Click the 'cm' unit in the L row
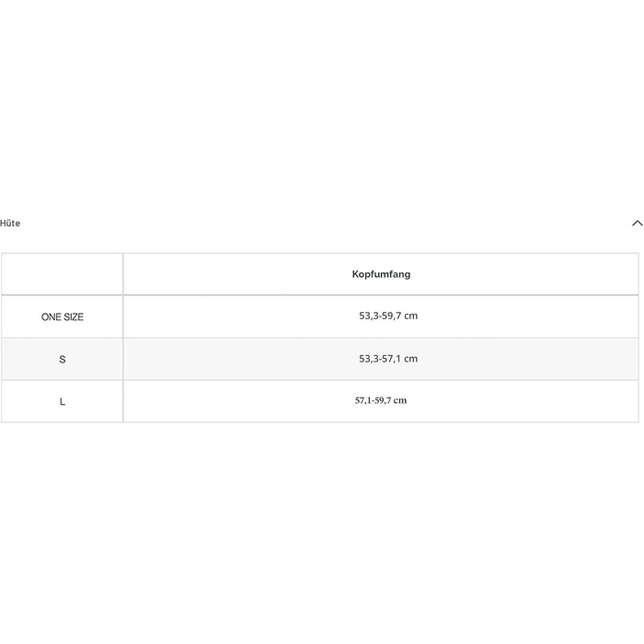Screen dimensions: 644x644 (400, 400)
